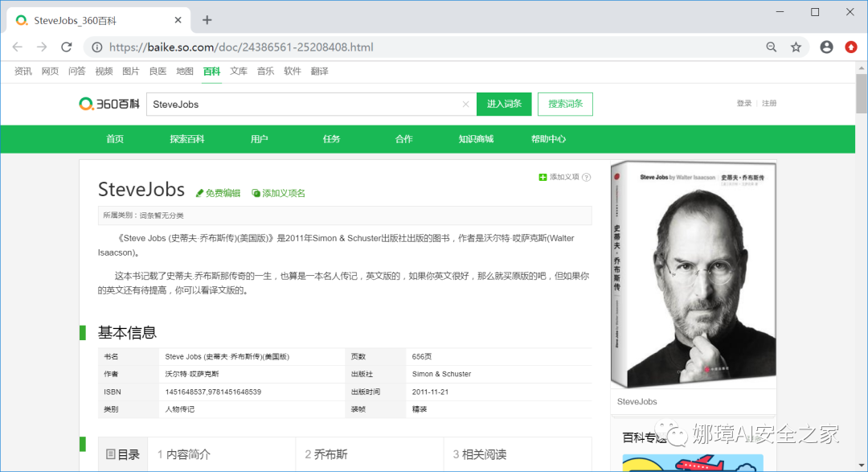868x472 pixels.
Task: Open 用户 in green navigation bar
Action: coord(259,139)
